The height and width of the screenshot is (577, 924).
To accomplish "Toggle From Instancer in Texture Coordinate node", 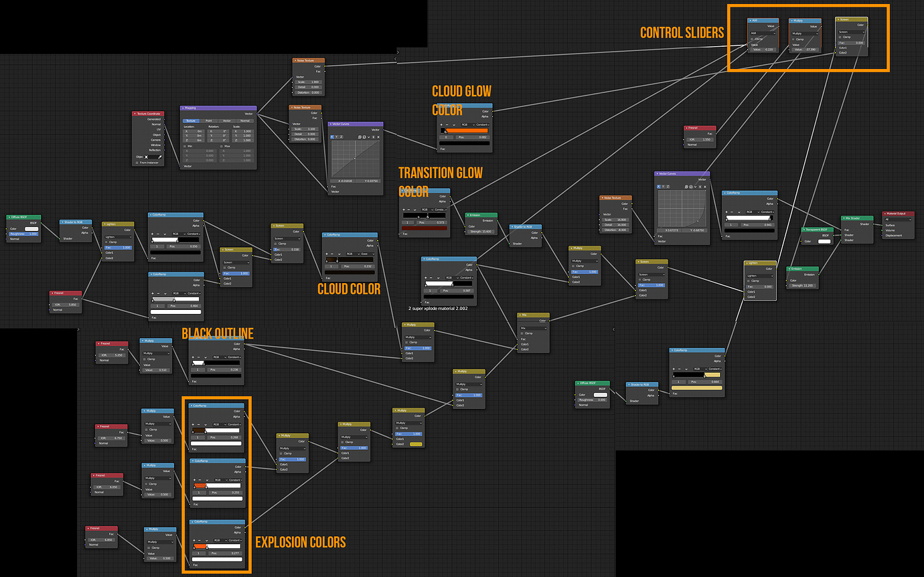I will 137,163.
